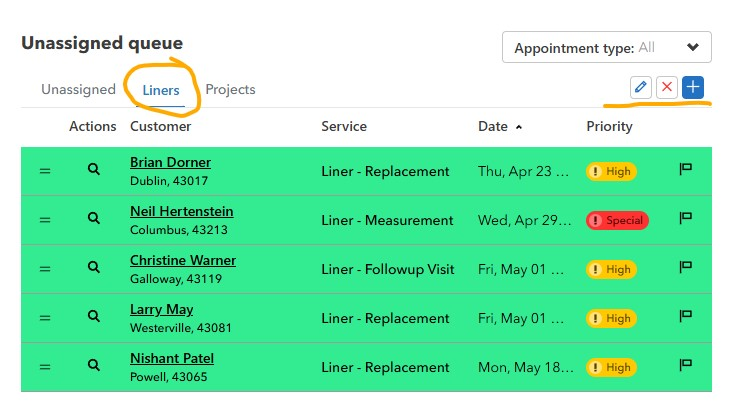
Task: Click High priority badge for Christine Warner
Action: coord(611,269)
